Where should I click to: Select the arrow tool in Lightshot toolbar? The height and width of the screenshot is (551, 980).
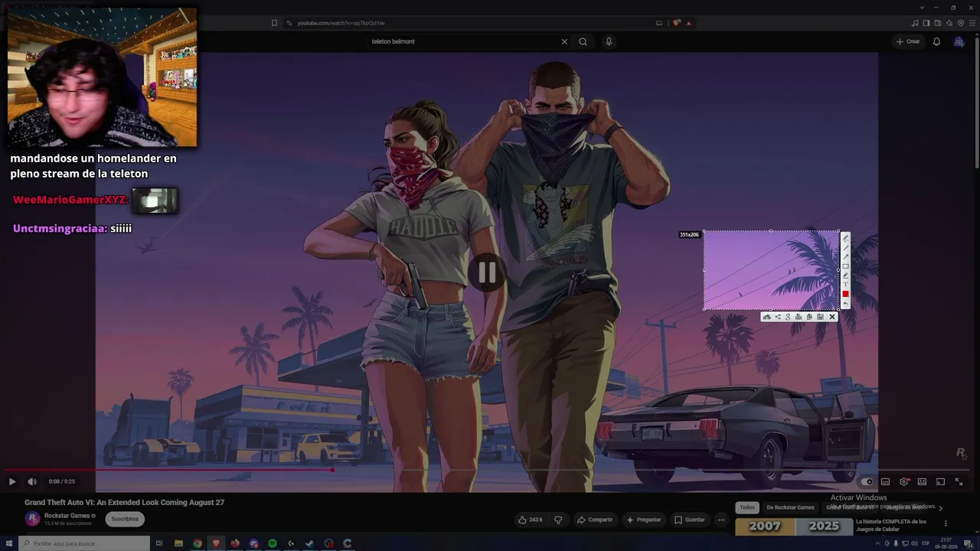845,257
